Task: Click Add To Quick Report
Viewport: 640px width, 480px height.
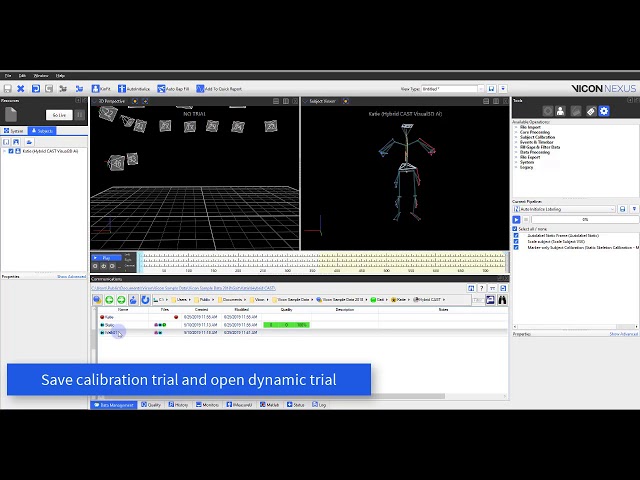Action: click(x=219, y=89)
